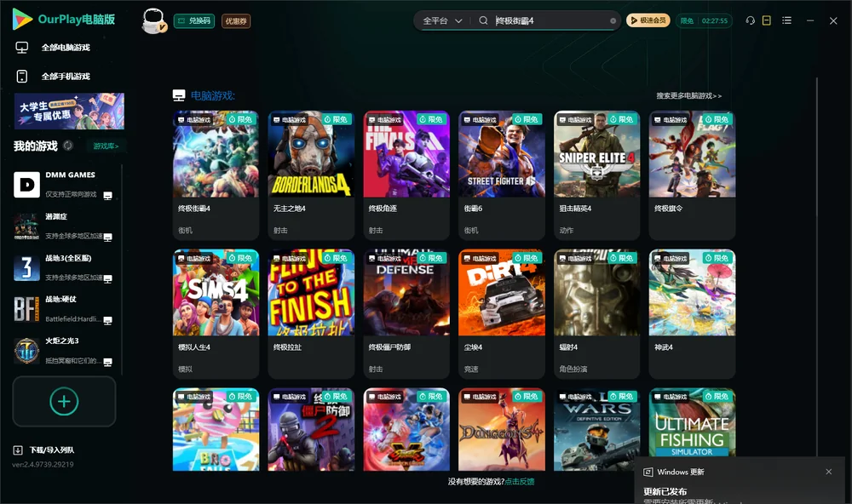Click the plus icon to add game
852x504 pixels.
click(x=64, y=401)
